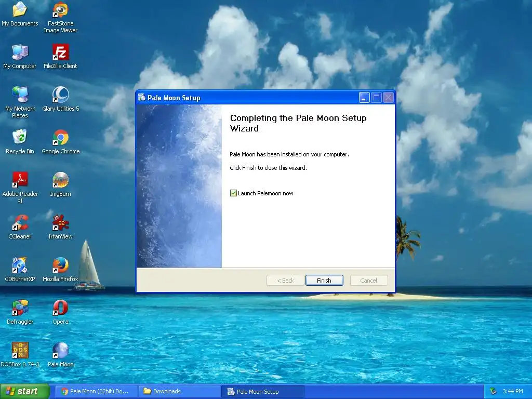The image size is (532, 399).
Task: Select the Recycle Bin icon
Action: [20, 142]
